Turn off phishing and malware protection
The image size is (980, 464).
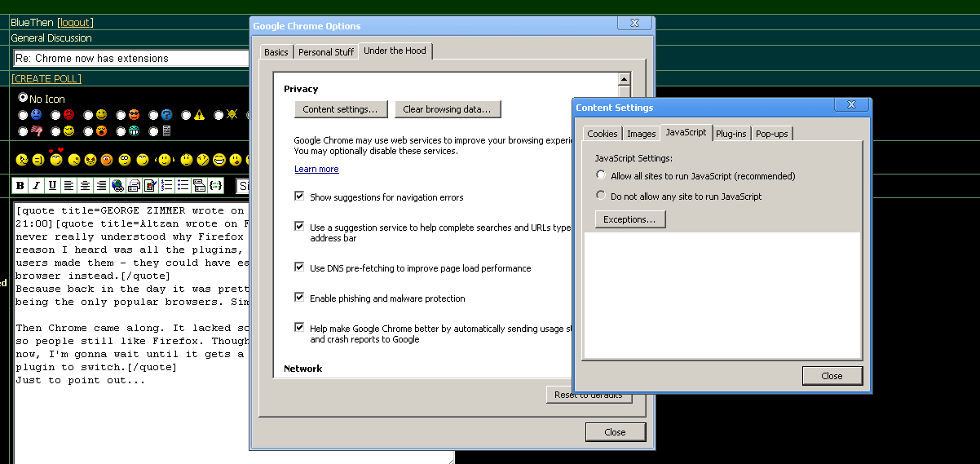click(x=299, y=298)
